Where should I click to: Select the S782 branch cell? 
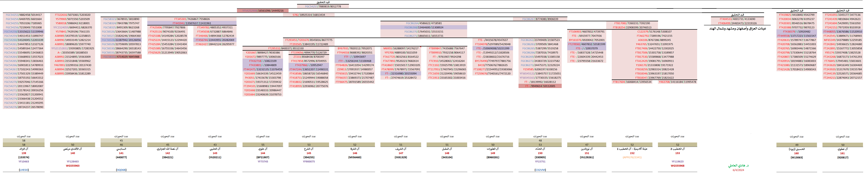click(309, 15)
